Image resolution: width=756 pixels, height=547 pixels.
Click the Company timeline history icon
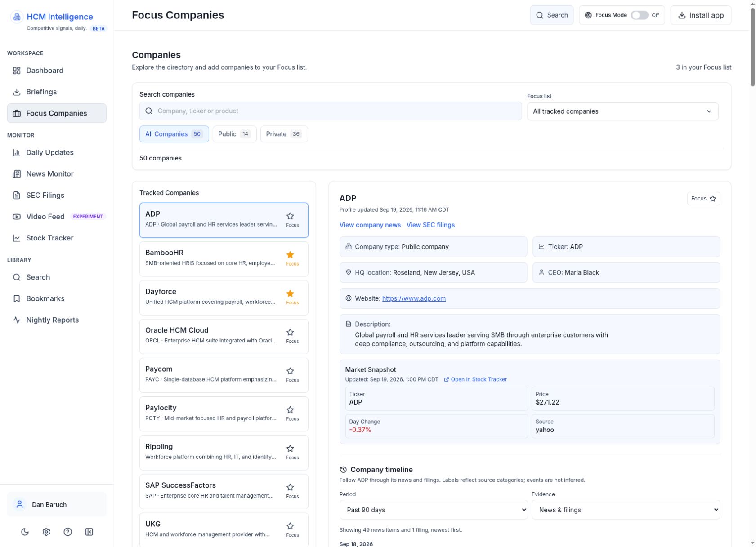[343, 470]
